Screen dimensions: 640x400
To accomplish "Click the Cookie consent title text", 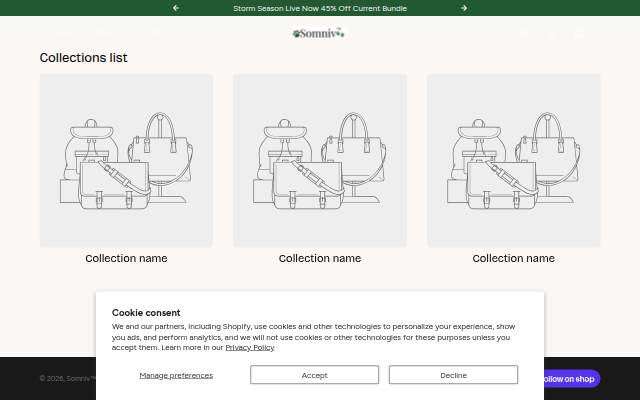I will pyautogui.click(x=146, y=313).
